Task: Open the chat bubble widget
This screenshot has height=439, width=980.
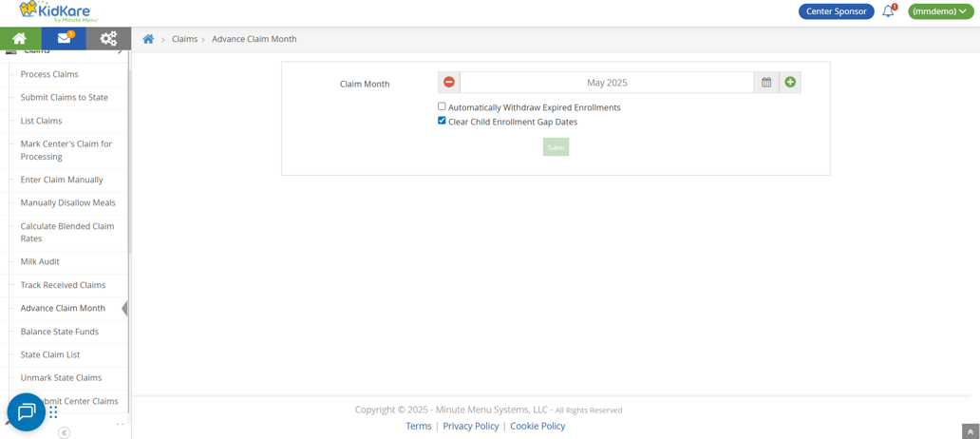Action: [x=27, y=412]
